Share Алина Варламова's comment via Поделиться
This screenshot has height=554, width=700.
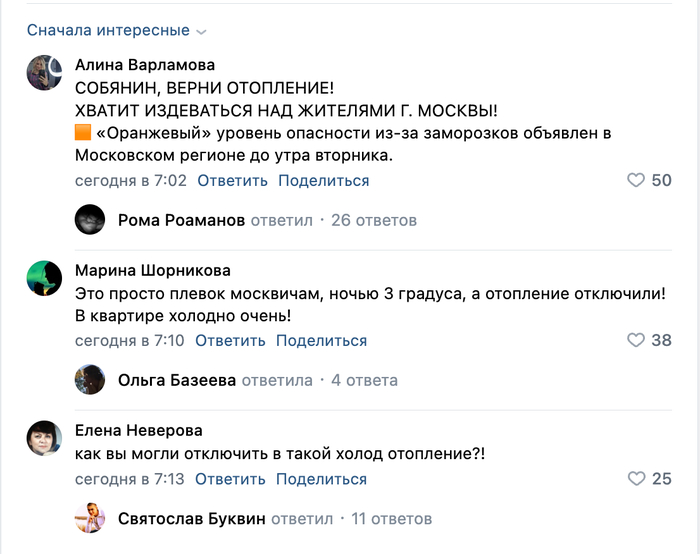tap(323, 181)
